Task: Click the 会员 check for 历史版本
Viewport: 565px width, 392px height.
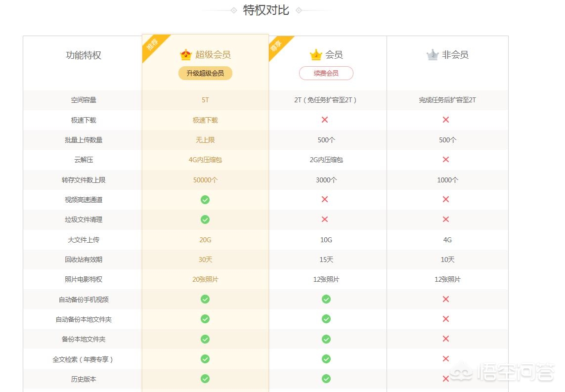Action: click(x=326, y=379)
